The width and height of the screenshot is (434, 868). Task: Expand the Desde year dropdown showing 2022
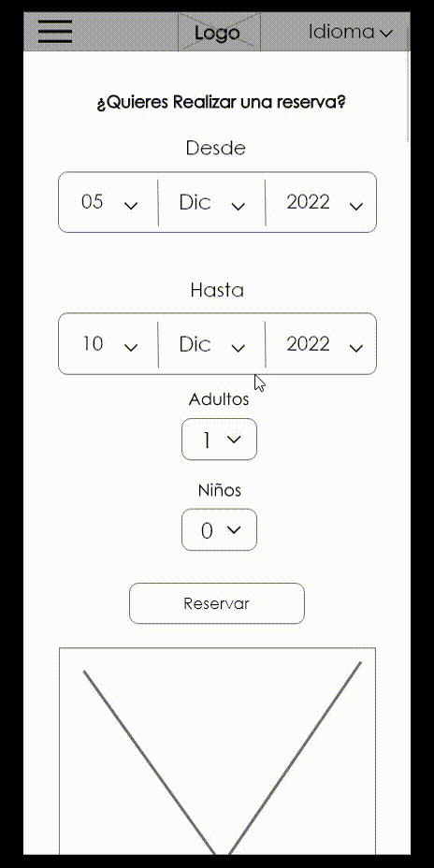point(321,202)
